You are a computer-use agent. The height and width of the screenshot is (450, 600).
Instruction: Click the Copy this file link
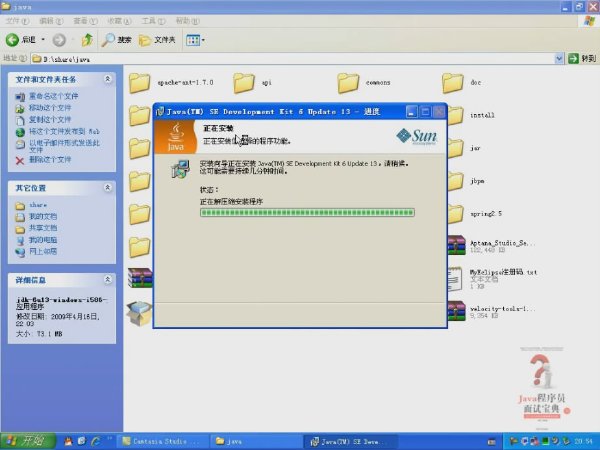tap(50, 120)
